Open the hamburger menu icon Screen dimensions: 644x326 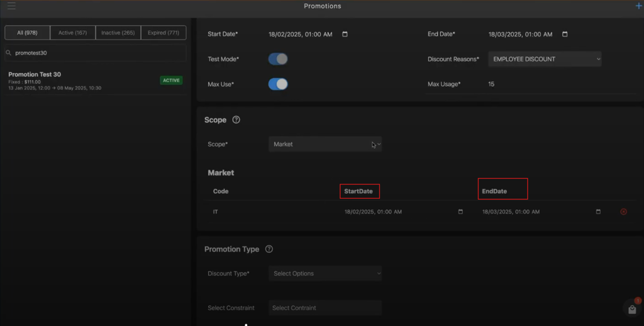click(x=11, y=6)
